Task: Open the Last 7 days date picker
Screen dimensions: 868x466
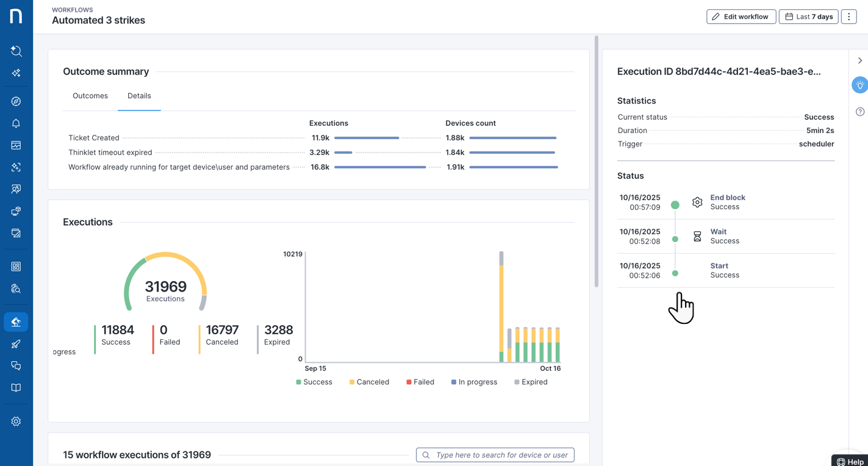Action: tap(808, 16)
